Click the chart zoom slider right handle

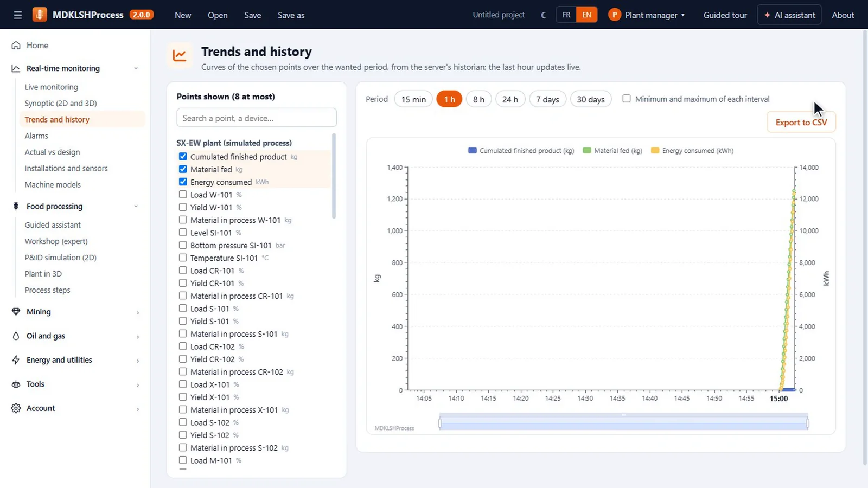coord(807,423)
